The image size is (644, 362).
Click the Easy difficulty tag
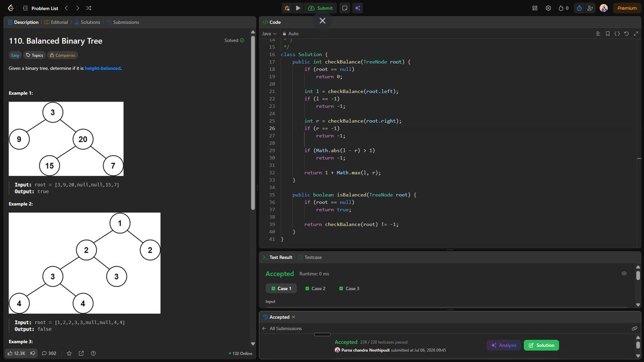(x=15, y=55)
